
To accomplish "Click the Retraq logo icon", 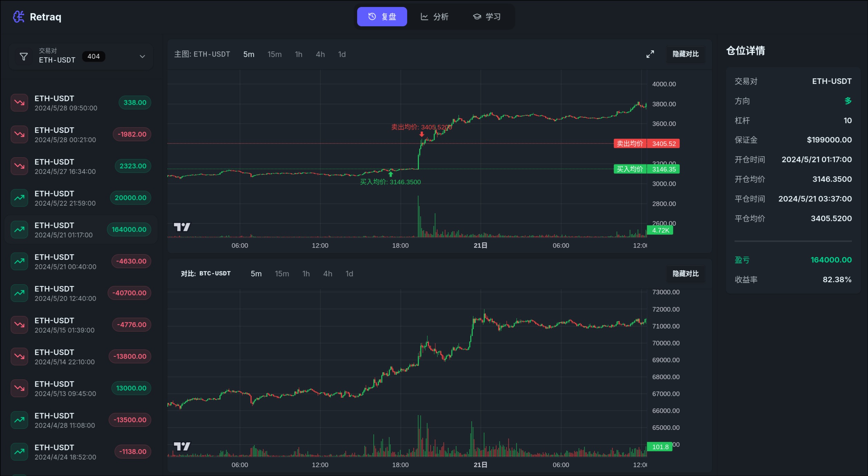I will [x=19, y=17].
